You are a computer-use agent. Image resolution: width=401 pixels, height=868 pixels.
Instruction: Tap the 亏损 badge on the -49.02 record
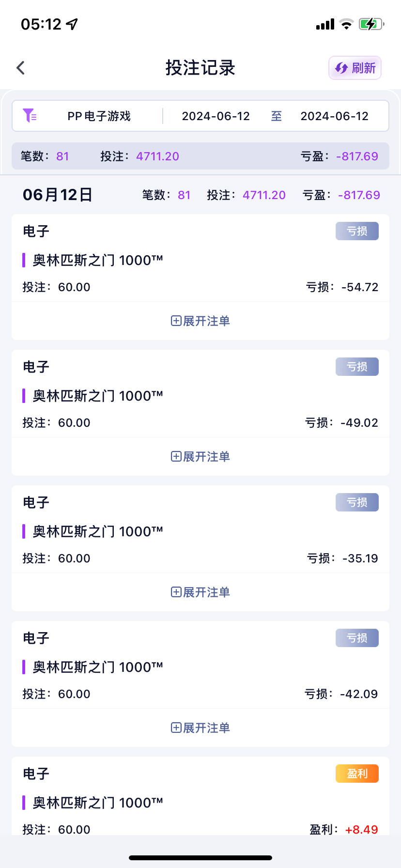357,367
